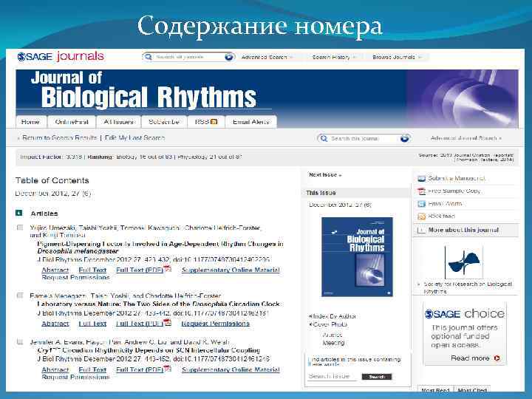This screenshot has width=532, height=399.
Task: Click the RSS feed icon on RSS tab
Action: click(214, 121)
